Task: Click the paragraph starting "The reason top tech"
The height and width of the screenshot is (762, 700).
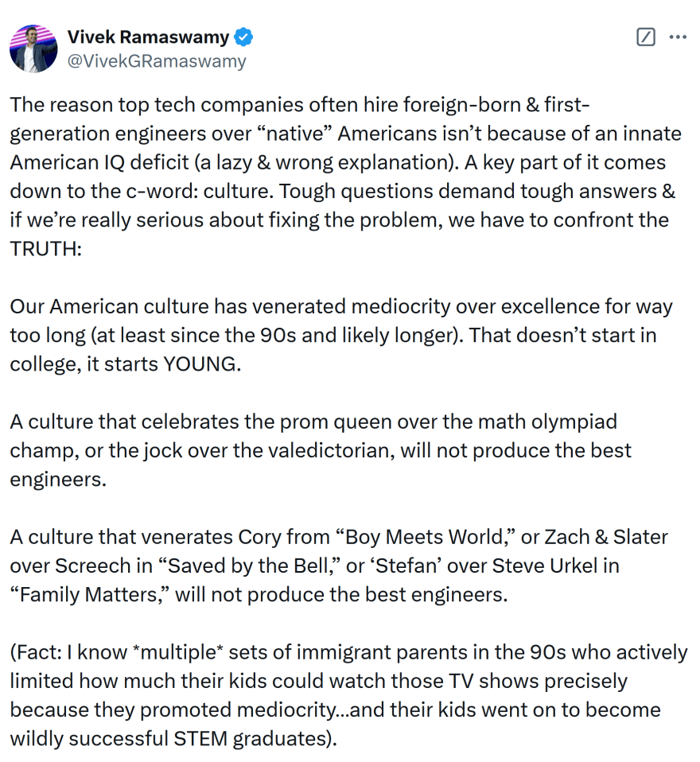Action: tap(345, 177)
